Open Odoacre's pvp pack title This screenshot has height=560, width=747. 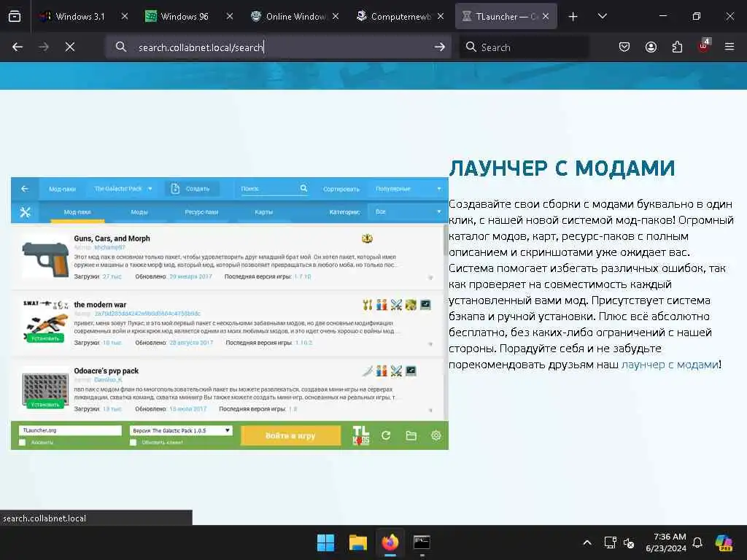pyautogui.click(x=107, y=371)
